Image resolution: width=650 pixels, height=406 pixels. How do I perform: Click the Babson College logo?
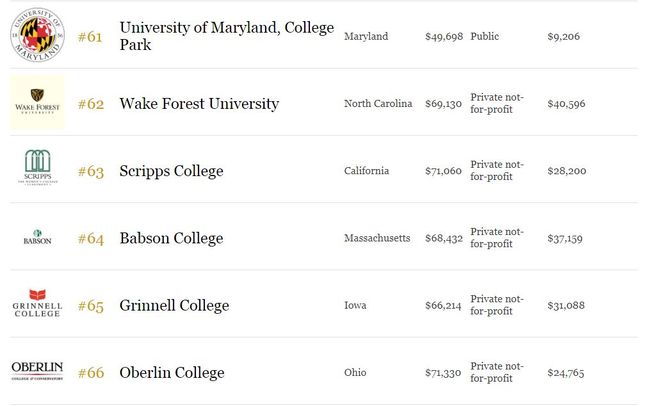[x=37, y=237]
